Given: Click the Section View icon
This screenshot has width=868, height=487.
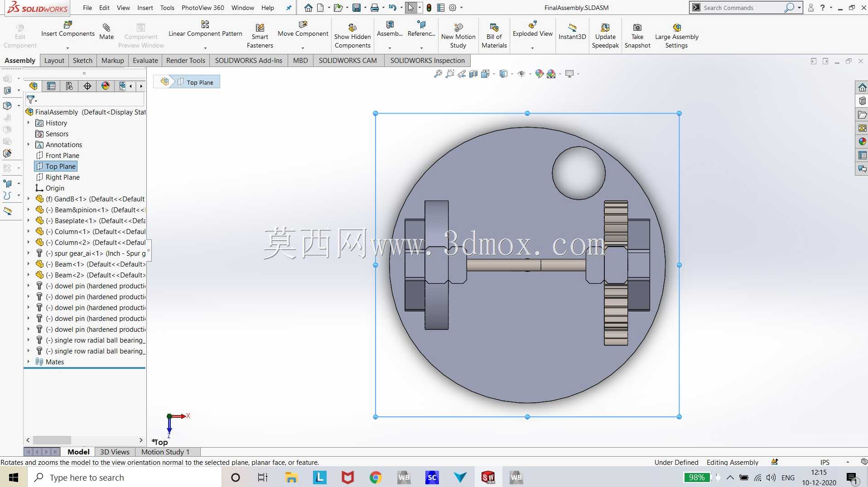Looking at the screenshot, I should coord(473,74).
